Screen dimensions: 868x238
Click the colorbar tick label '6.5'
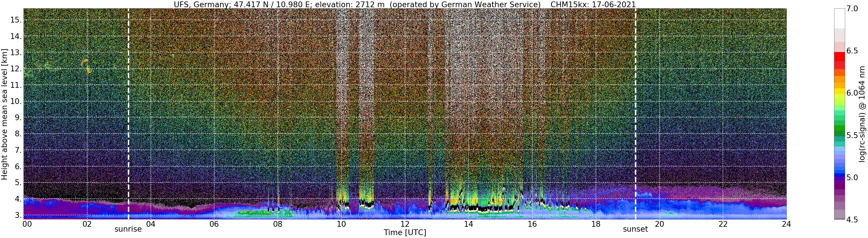[x=852, y=51]
